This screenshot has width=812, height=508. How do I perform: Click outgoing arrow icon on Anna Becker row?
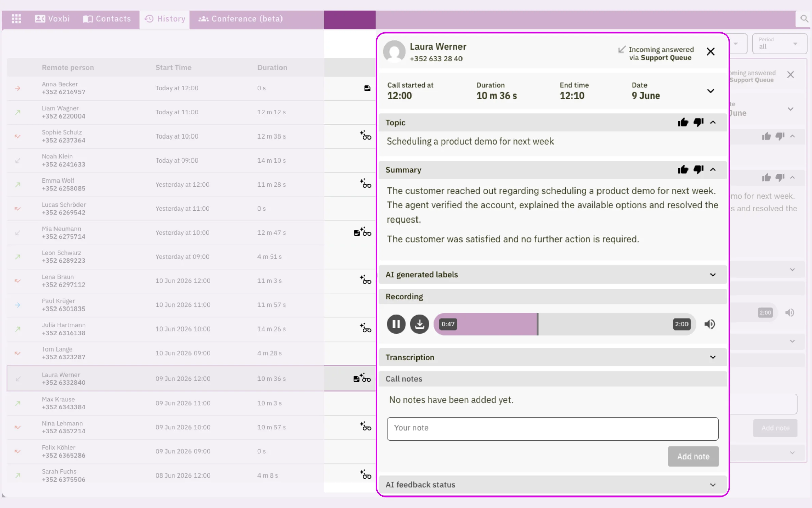point(18,88)
